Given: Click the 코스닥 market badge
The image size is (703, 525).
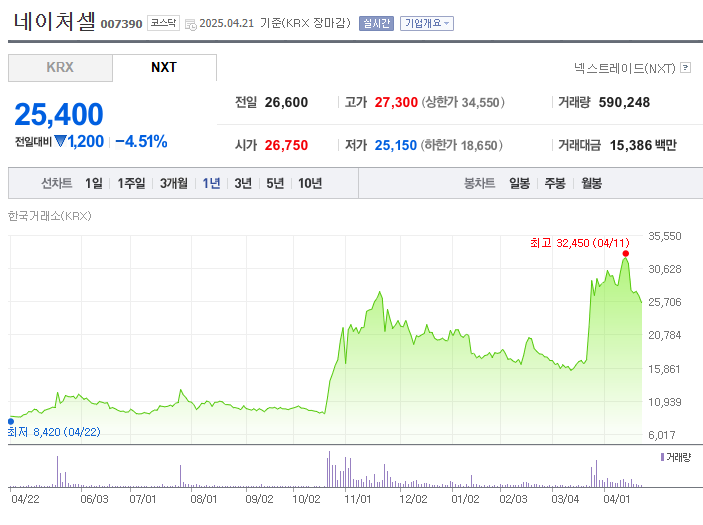Looking at the screenshot, I should tap(163, 23).
